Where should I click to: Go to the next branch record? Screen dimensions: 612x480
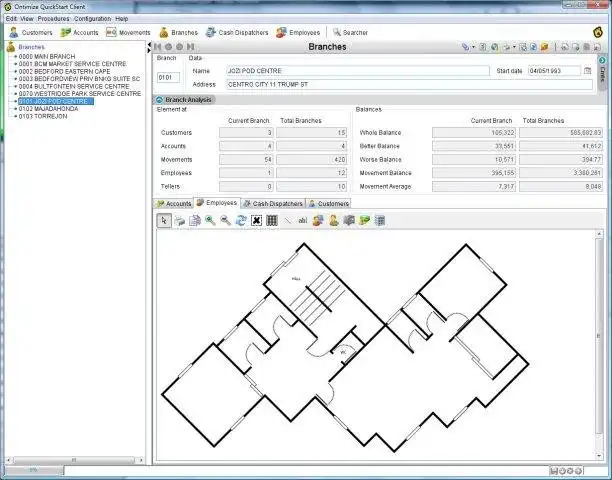tap(180, 47)
